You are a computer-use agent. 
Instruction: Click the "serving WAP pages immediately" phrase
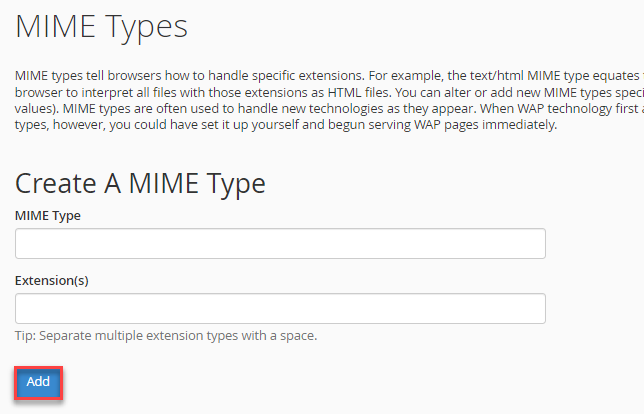click(460, 125)
